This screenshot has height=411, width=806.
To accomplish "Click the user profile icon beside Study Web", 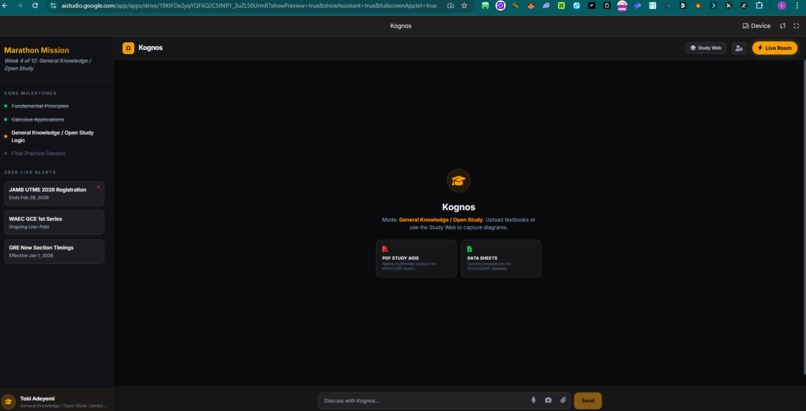I will pos(739,48).
